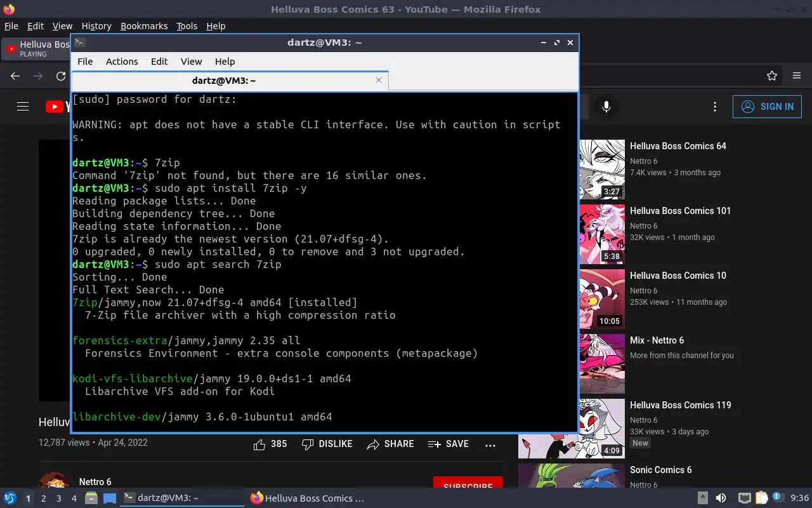Click Helluva Boss Comics 10 title
The width and height of the screenshot is (812, 508).
pos(678,276)
